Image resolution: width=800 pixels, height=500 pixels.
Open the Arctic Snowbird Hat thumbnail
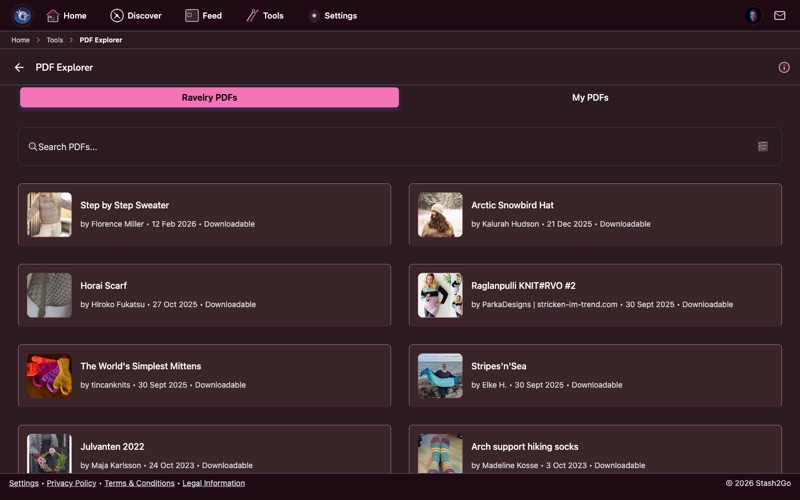click(440, 214)
